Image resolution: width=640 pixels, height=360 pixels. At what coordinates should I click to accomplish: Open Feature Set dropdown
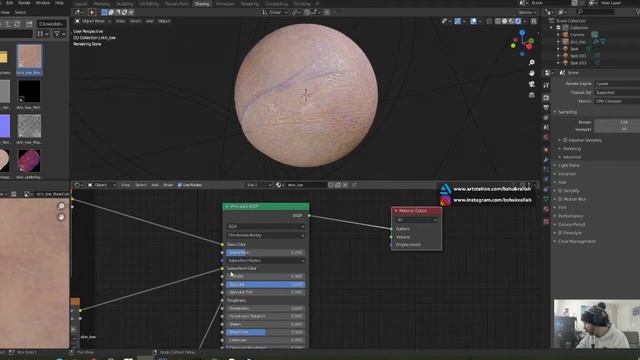[x=616, y=92]
